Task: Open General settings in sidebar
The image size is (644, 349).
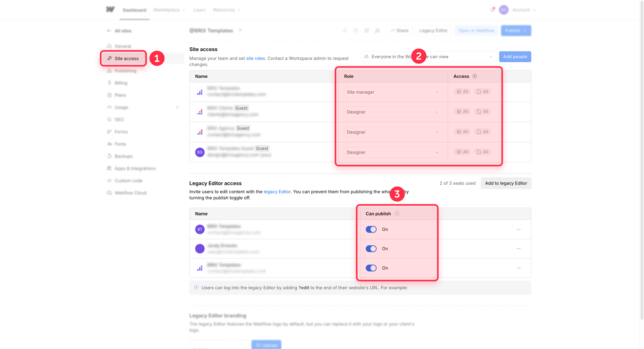Action: point(119,46)
